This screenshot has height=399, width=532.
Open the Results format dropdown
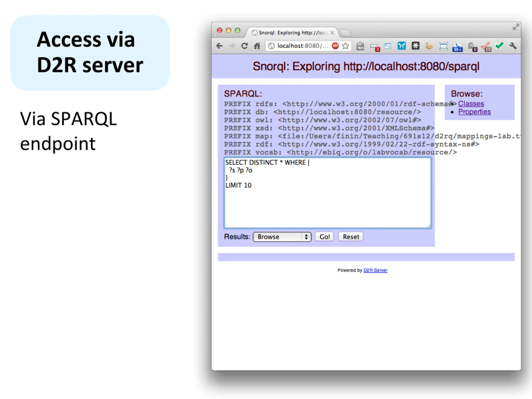pos(282,237)
